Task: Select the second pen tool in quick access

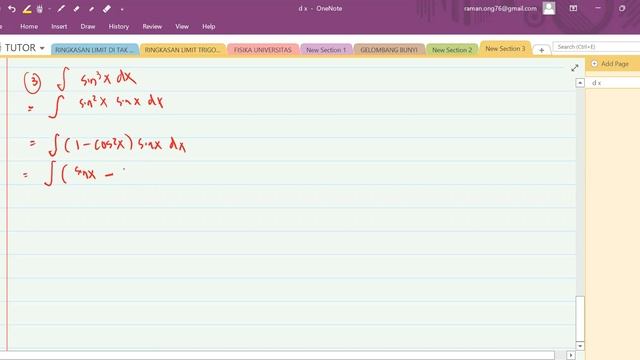Action: [x=76, y=9]
